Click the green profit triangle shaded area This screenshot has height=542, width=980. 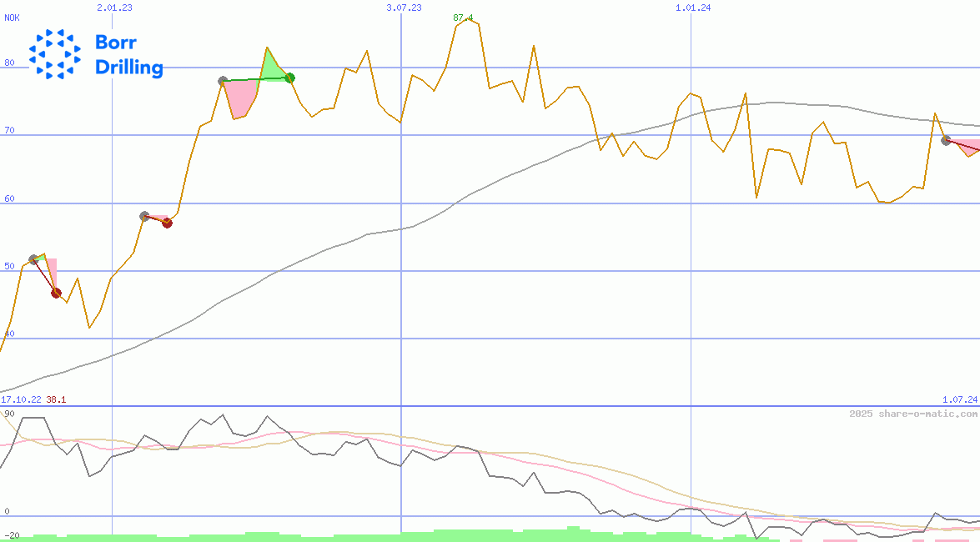(x=271, y=68)
